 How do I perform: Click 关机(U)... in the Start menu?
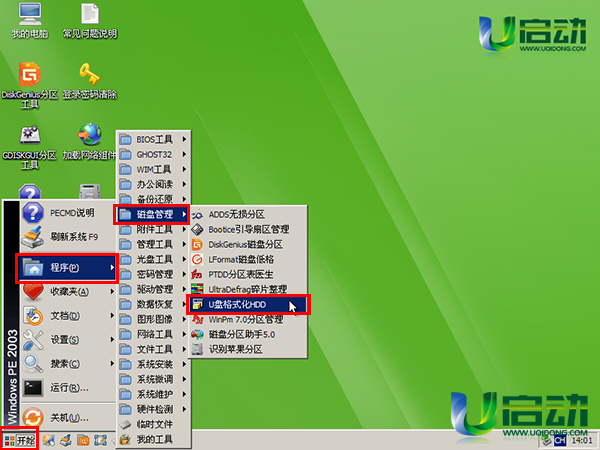(67, 417)
